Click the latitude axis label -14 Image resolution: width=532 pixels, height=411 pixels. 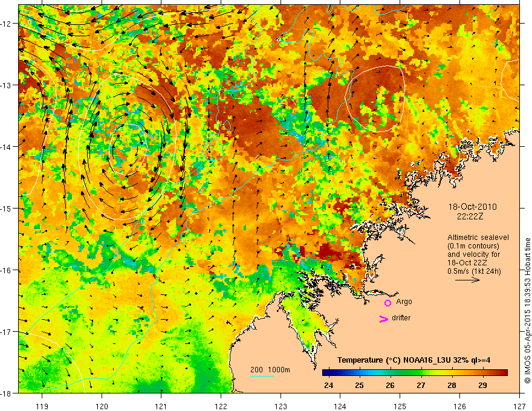(x=6, y=147)
